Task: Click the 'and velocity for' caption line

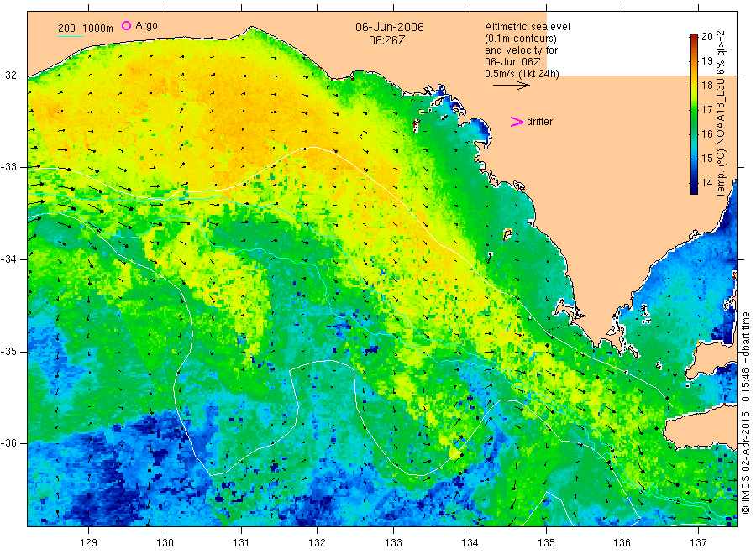Action: pyautogui.click(x=521, y=50)
